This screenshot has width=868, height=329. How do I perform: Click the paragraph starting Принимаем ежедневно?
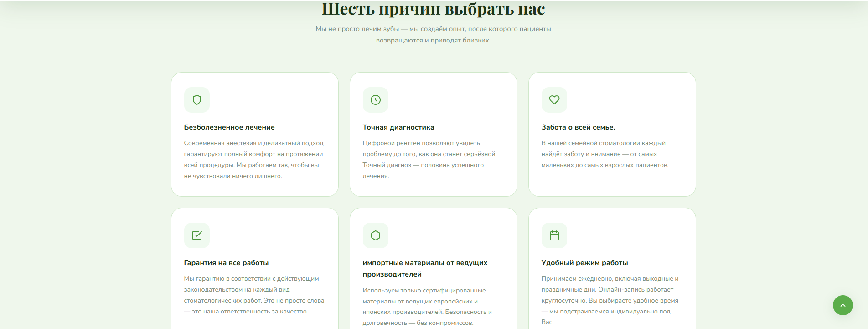point(610,300)
